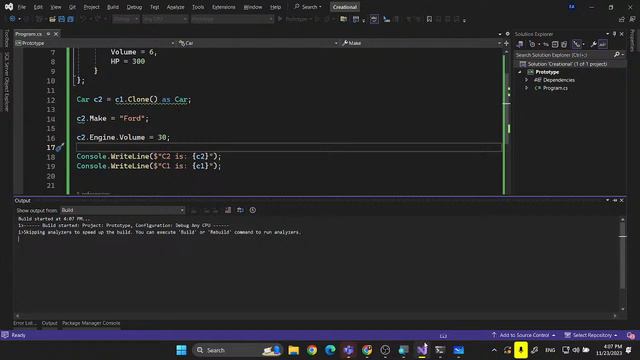Open the Car type navigation dropdown

(x=258, y=43)
